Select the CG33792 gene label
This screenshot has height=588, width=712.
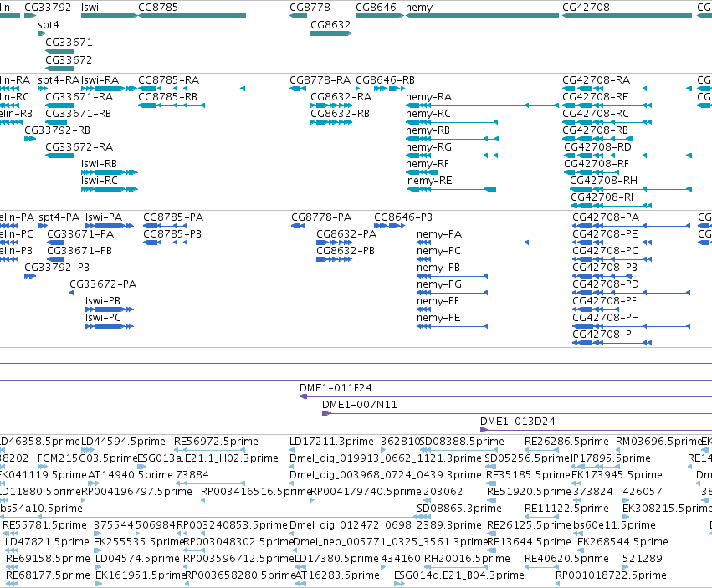click(48, 8)
